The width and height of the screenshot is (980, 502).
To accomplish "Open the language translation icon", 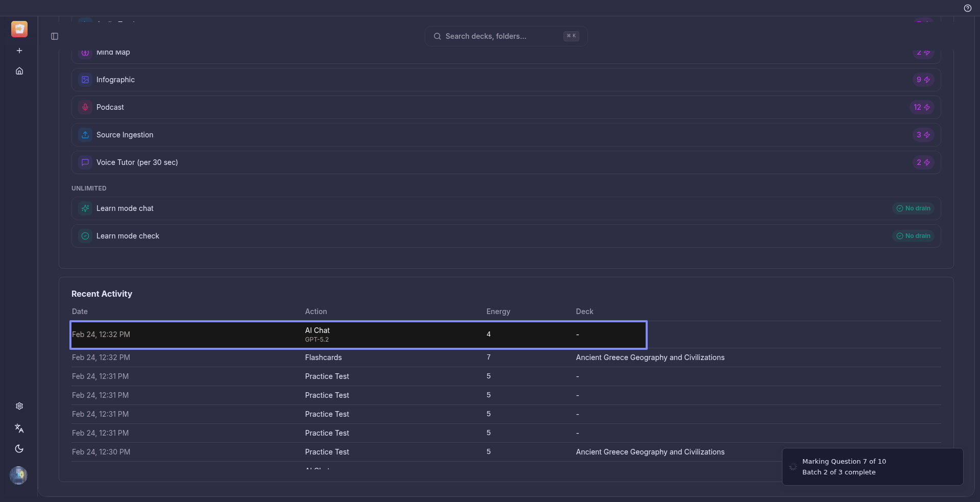I will point(19,428).
